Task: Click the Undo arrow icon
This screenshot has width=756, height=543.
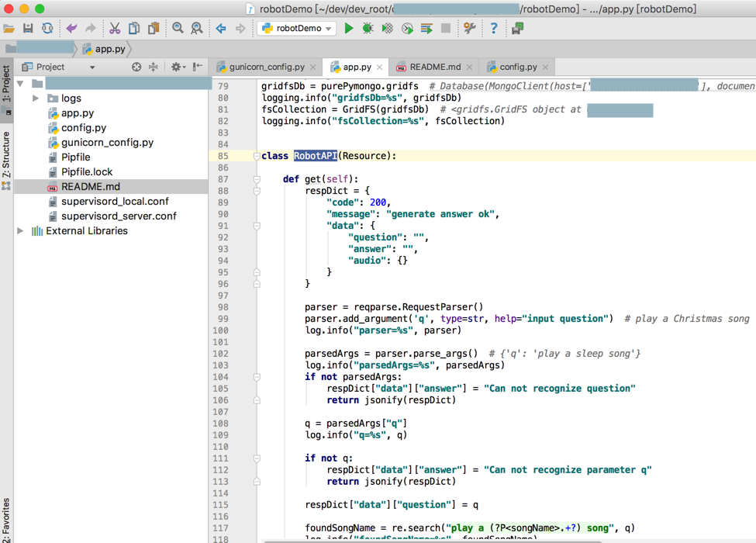Action: click(71, 29)
